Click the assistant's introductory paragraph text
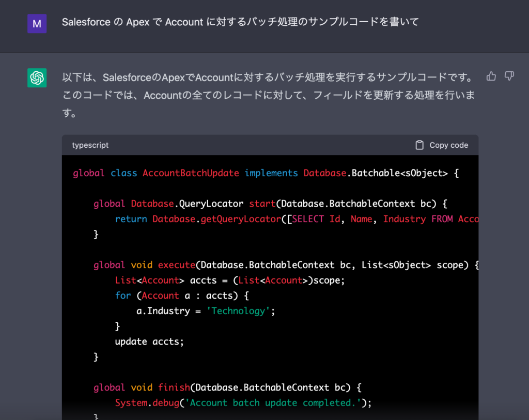Viewport: 529px width, 420px height. pyautogui.click(x=268, y=95)
